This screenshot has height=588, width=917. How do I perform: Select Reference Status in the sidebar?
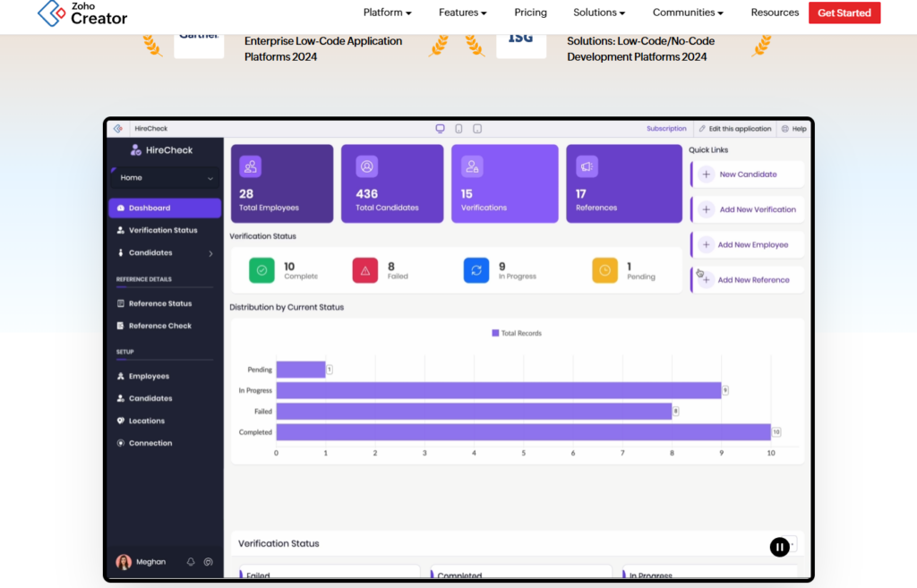(x=159, y=303)
